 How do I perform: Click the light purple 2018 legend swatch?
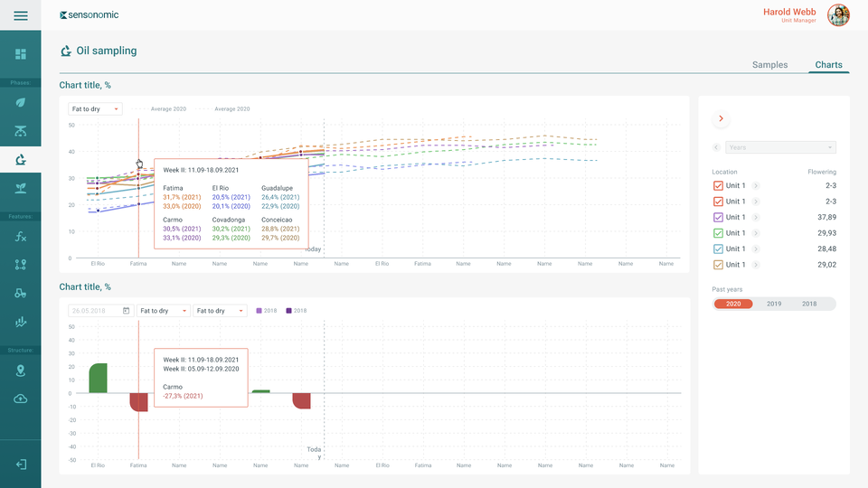click(259, 311)
